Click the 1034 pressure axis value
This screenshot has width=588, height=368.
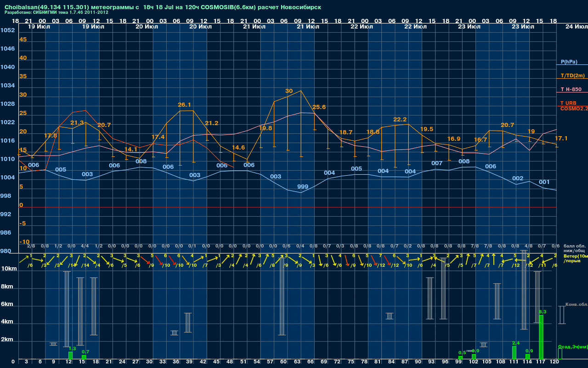[x=7, y=86]
